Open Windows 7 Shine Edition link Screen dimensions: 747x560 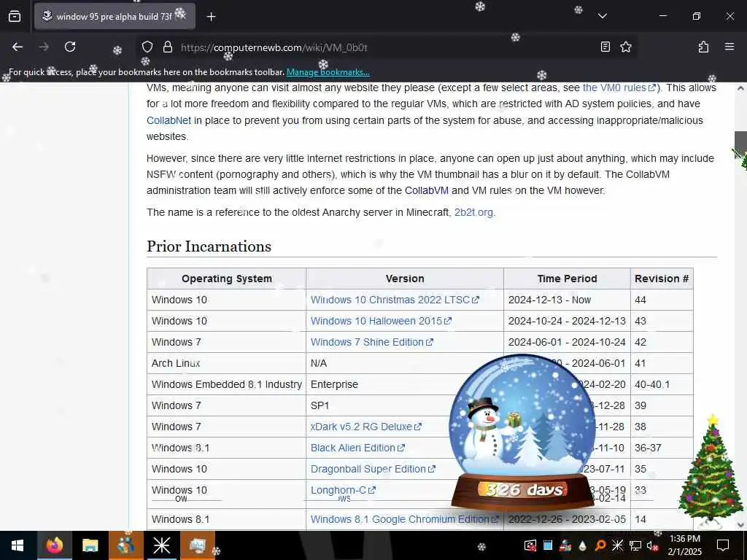[x=371, y=342]
